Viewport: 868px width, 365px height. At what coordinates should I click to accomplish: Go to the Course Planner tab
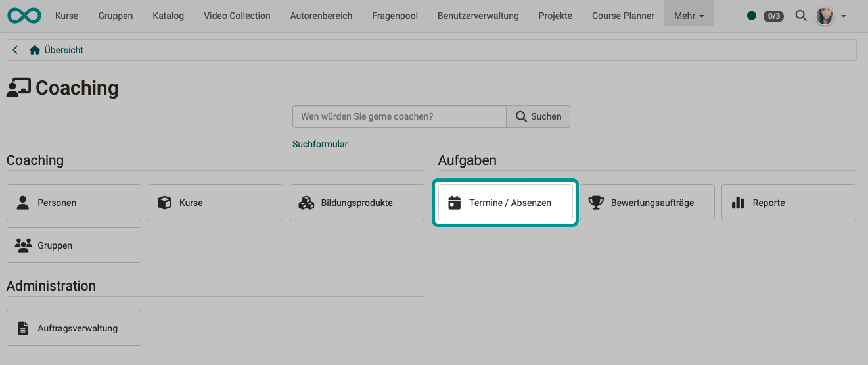click(x=623, y=16)
